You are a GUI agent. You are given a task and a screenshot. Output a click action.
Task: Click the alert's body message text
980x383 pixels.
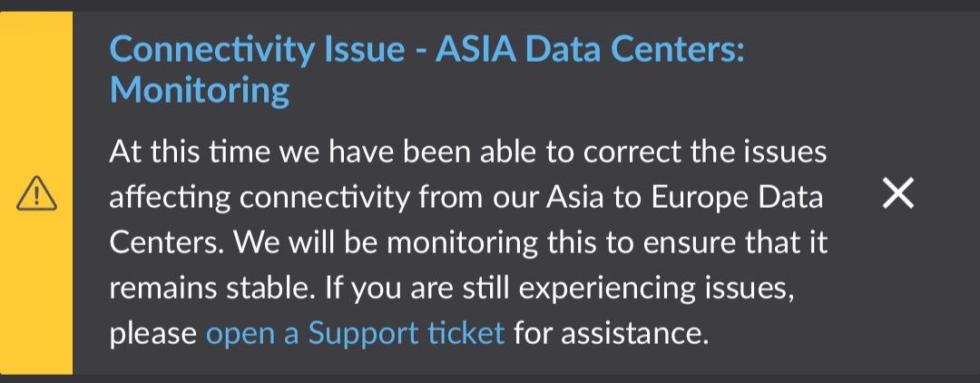(x=468, y=242)
